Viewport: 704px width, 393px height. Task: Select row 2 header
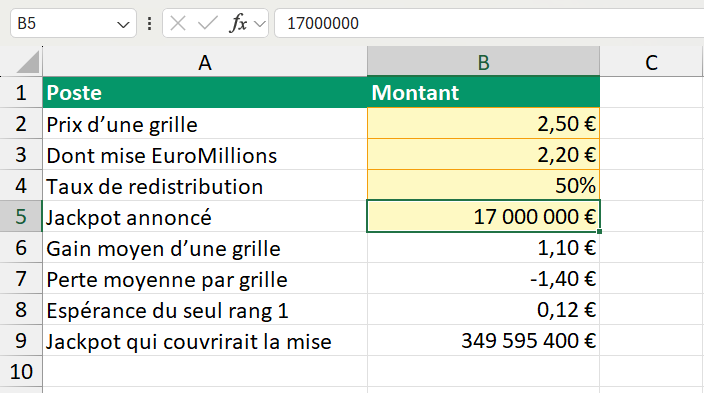(x=21, y=124)
